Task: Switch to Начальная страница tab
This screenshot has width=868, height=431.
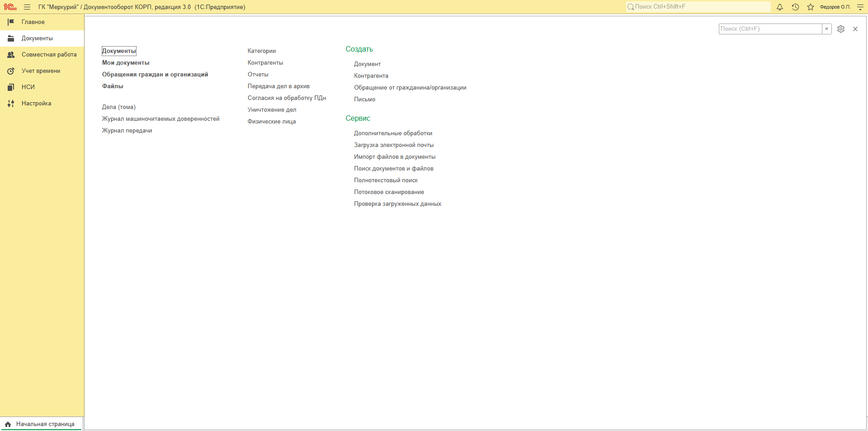Action: point(41,424)
